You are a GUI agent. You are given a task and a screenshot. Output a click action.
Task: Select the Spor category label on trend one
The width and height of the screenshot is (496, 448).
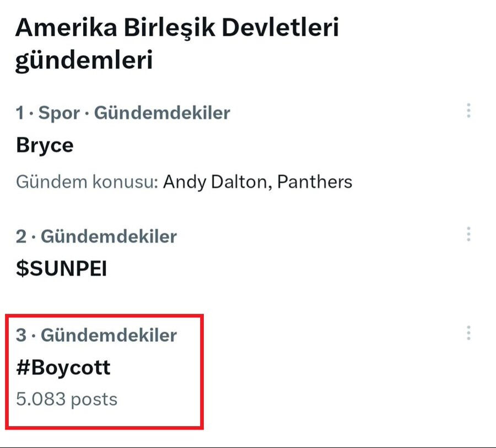point(60,113)
